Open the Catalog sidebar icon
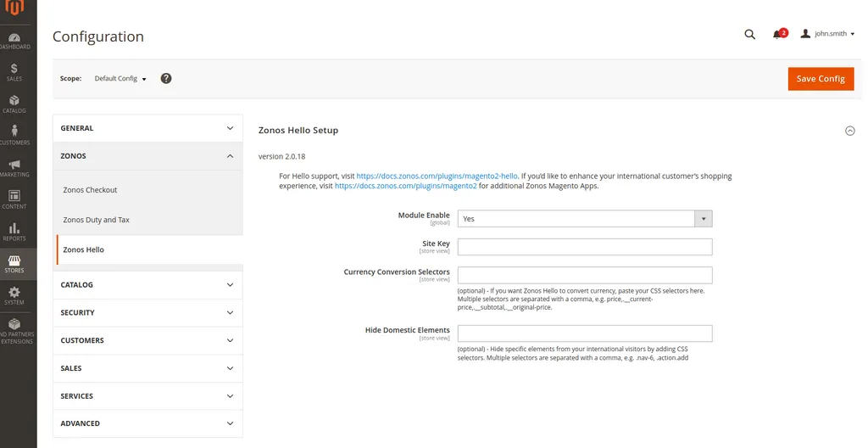This screenshot has width=868, height=448. click(x=14, y=104)
